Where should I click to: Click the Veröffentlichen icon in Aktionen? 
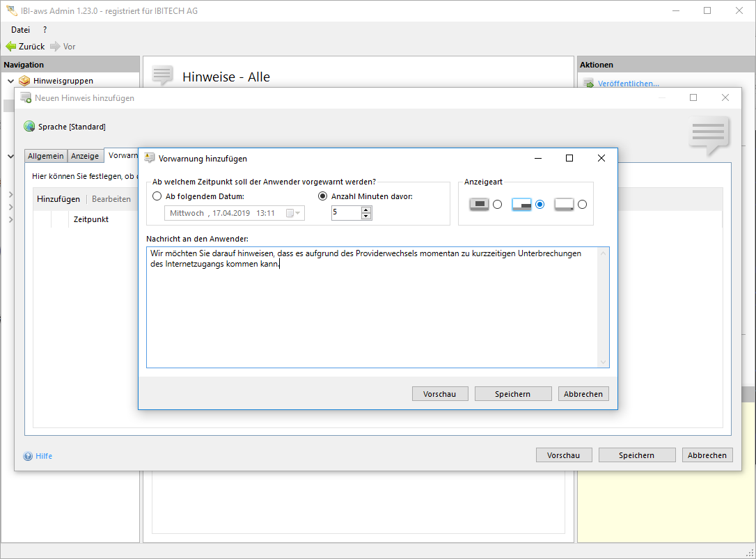[x=588, y=84]
